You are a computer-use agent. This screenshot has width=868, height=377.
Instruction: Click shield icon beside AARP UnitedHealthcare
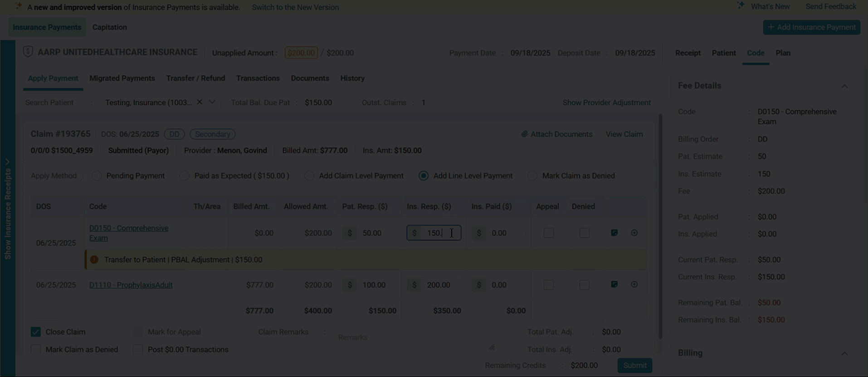point(28,52)
